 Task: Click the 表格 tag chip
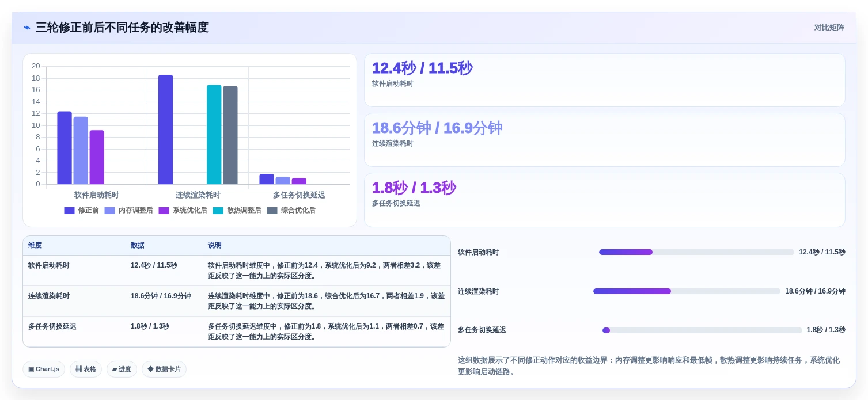point(86,369)
